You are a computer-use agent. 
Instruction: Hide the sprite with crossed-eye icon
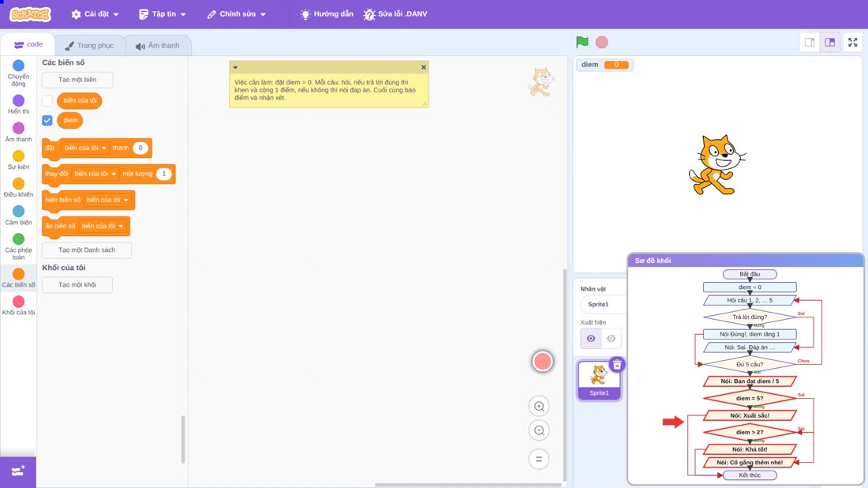coord(611,339)
